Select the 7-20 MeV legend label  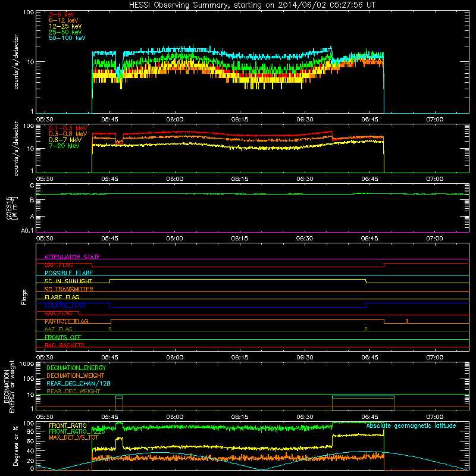click(x=64, y=146)
